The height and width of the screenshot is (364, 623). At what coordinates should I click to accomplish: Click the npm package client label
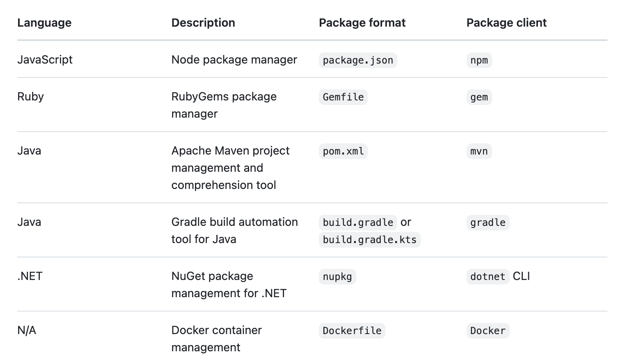pos(479,60)
